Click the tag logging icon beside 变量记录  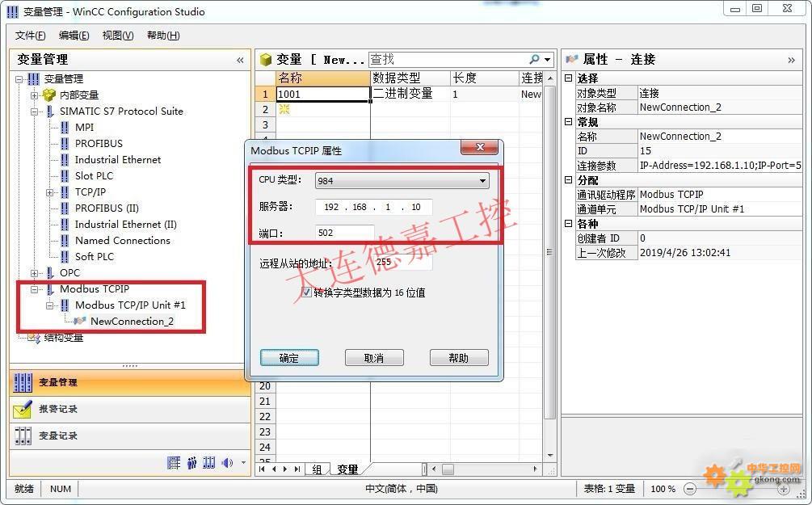point(23,436)
